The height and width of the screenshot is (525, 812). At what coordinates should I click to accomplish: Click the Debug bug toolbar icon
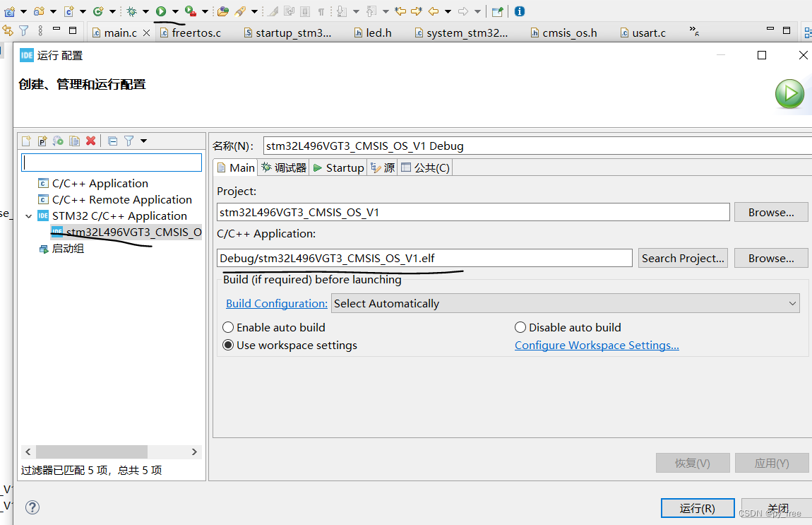(x=131, y=11)
